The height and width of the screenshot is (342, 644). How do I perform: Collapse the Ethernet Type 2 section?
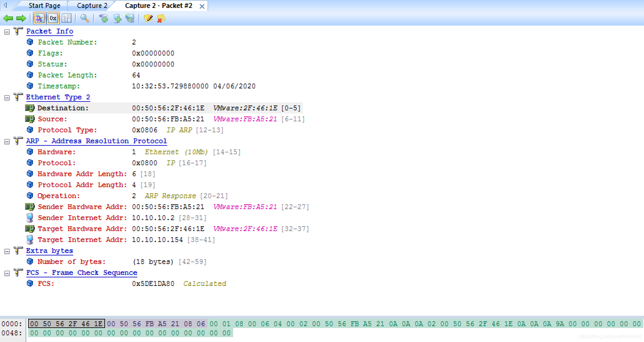[7, 98]
